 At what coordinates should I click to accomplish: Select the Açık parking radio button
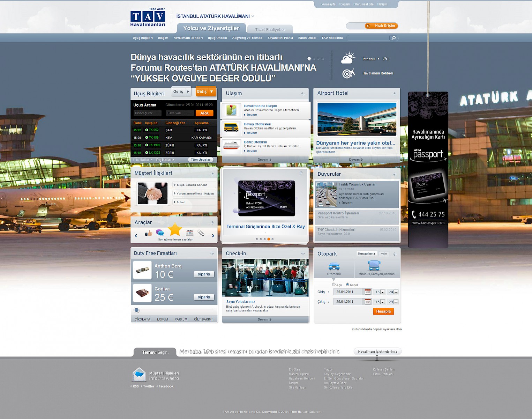point(334,285)
